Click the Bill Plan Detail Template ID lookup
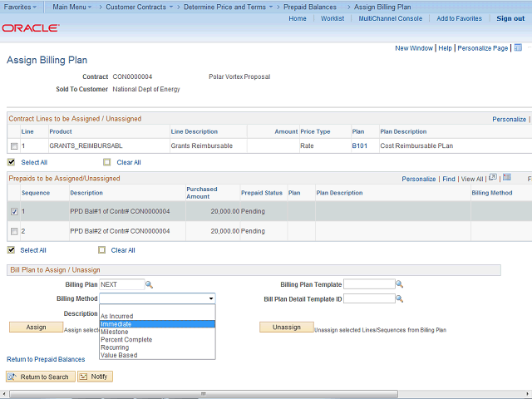The width and height of the screenshot is (532, 399). tap(400, 298)
